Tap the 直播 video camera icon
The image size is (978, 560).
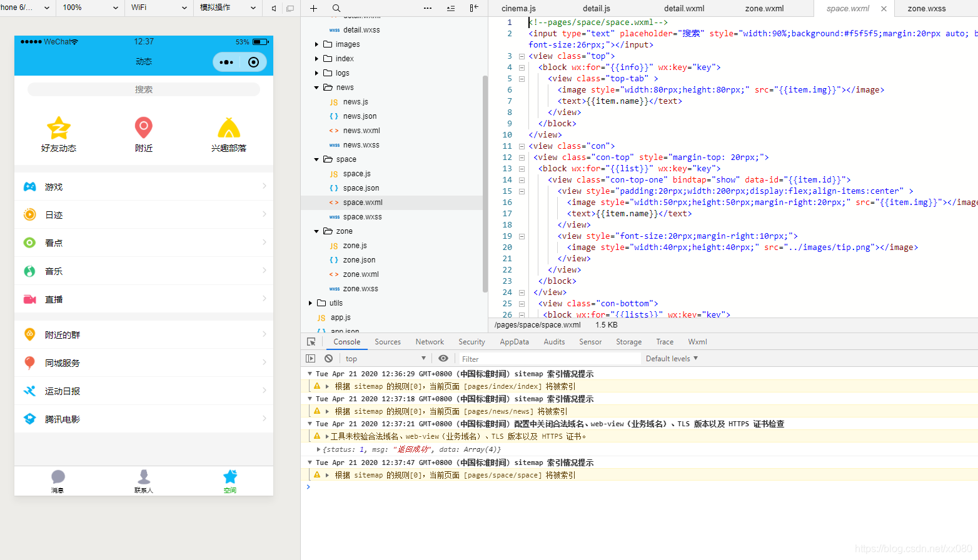29,299
